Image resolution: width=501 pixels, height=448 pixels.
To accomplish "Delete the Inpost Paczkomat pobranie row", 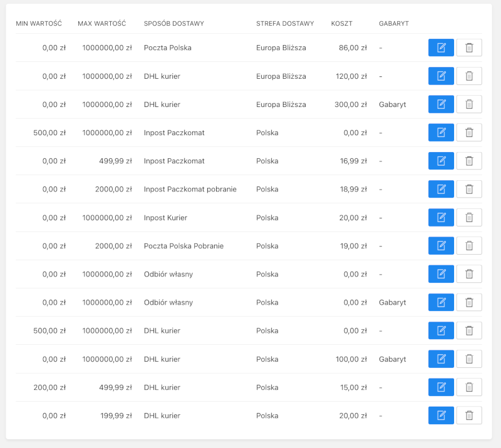I will [x=469, y=189].
